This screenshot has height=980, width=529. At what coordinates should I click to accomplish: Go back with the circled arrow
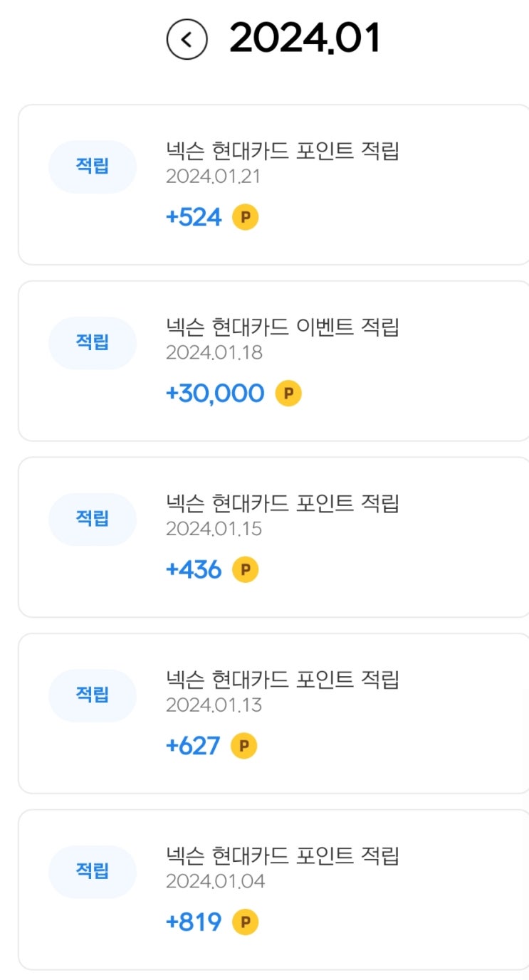[187, 40]
